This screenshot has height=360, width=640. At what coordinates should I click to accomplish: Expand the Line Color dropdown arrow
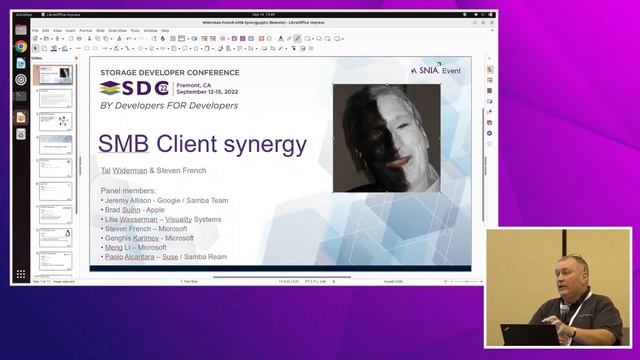tap(60, 49)
